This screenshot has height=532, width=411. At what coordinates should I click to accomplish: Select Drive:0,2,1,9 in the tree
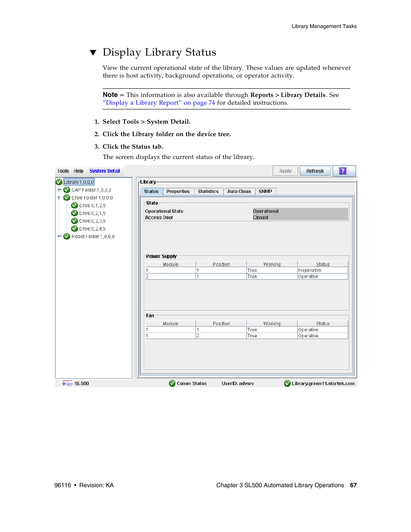coord(93,213)
